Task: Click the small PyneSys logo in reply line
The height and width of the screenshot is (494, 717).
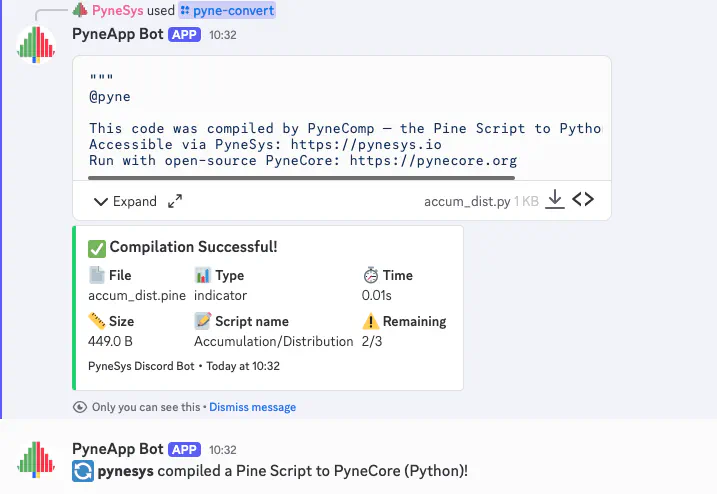Action: pos(80,10)
